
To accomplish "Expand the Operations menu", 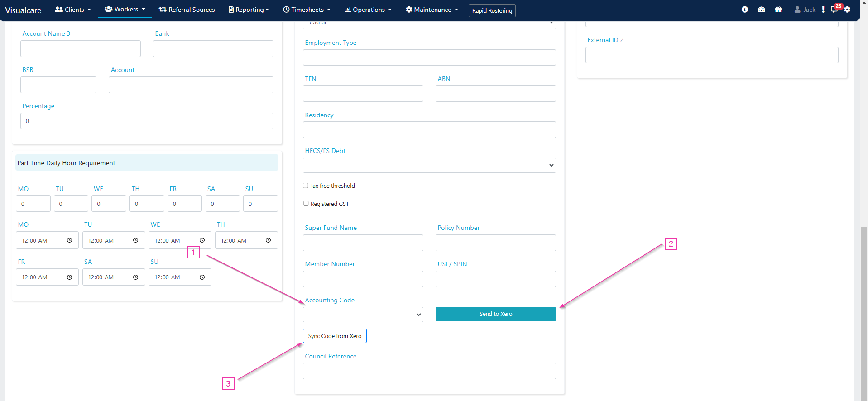I will pyautogui.click(x=368, y=10).
